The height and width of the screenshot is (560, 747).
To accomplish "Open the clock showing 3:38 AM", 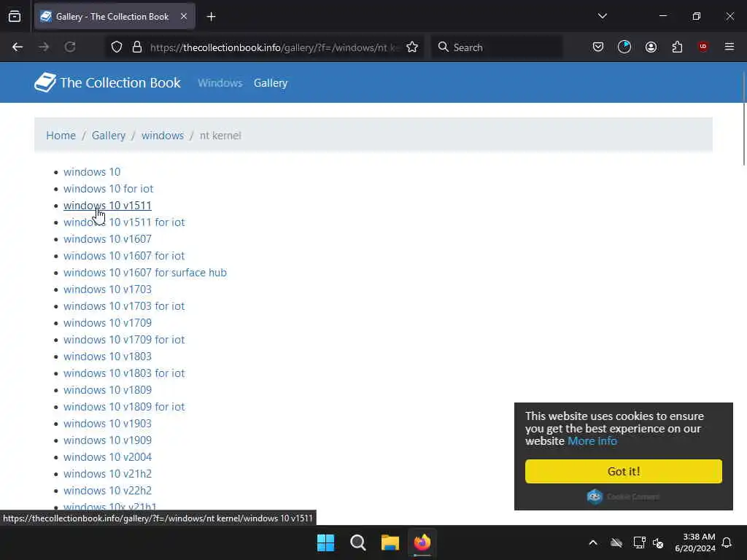I will point(695,542).
